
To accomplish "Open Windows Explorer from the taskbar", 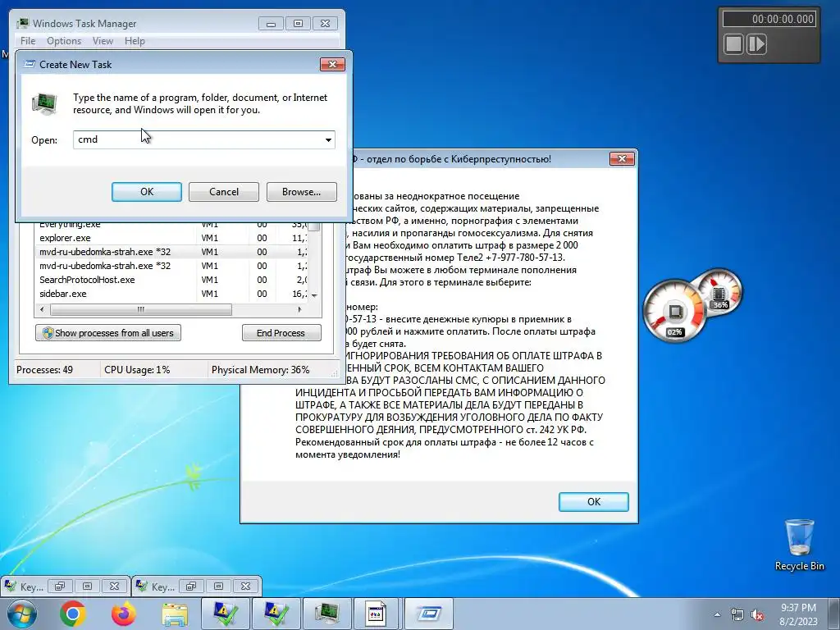I will pos(175,614).
